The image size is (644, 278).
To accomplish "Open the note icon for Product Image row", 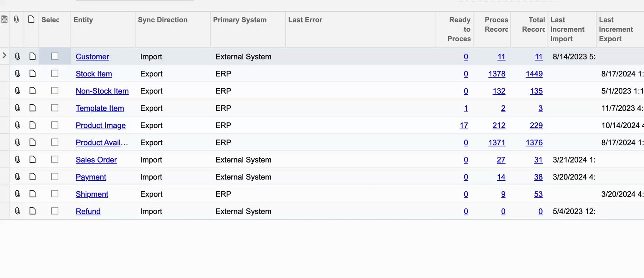I will coord(32,125).
